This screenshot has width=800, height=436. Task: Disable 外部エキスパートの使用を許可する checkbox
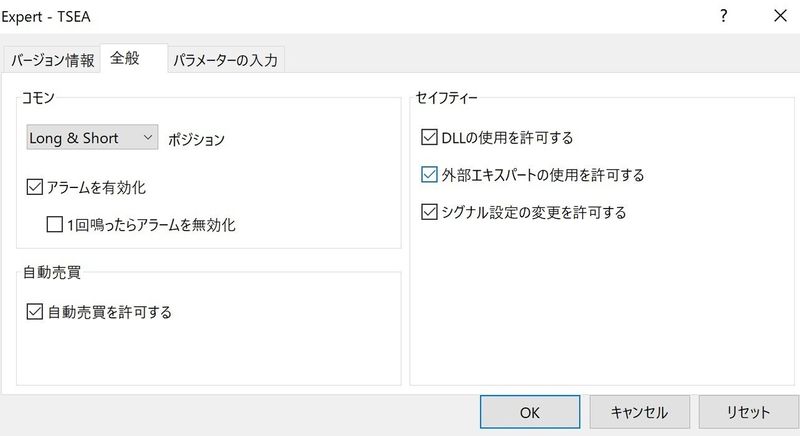(x=430, y=175)
